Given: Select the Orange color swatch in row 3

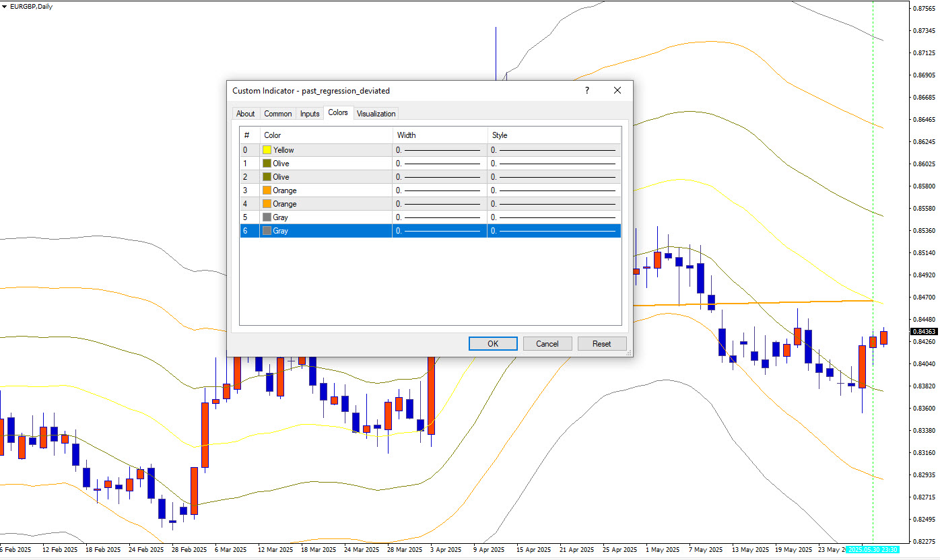Looking at the screenshot, I should tap(267, 190).
